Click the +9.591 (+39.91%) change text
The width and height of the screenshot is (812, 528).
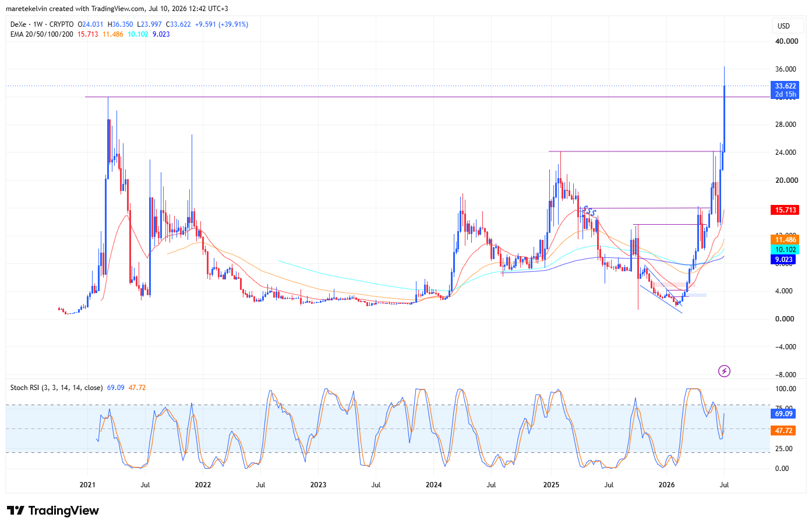tap(221, 24)
